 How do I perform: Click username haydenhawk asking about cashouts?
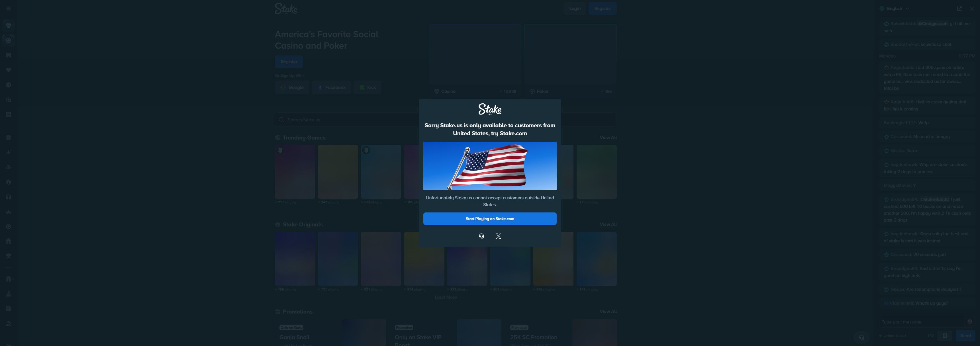click(904, 165)
